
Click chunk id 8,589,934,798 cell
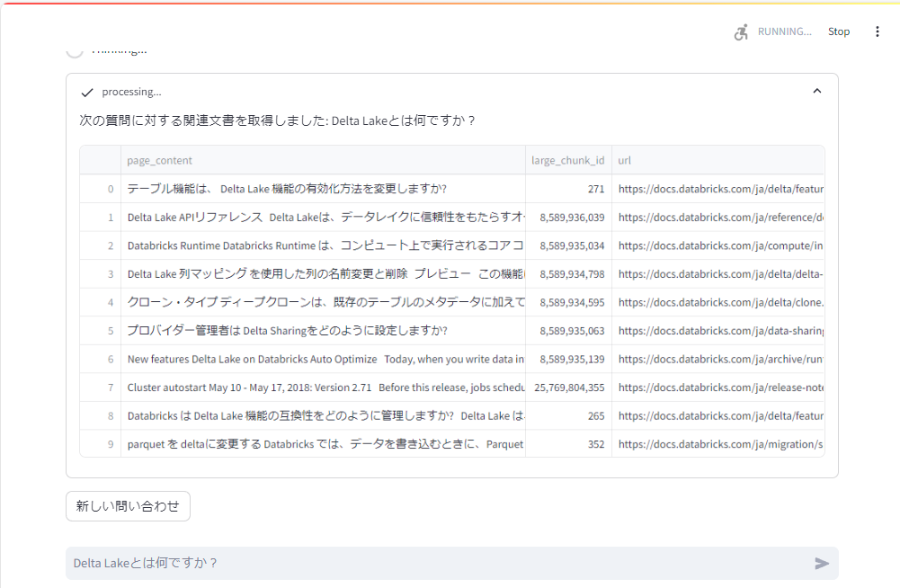(568, 274)
